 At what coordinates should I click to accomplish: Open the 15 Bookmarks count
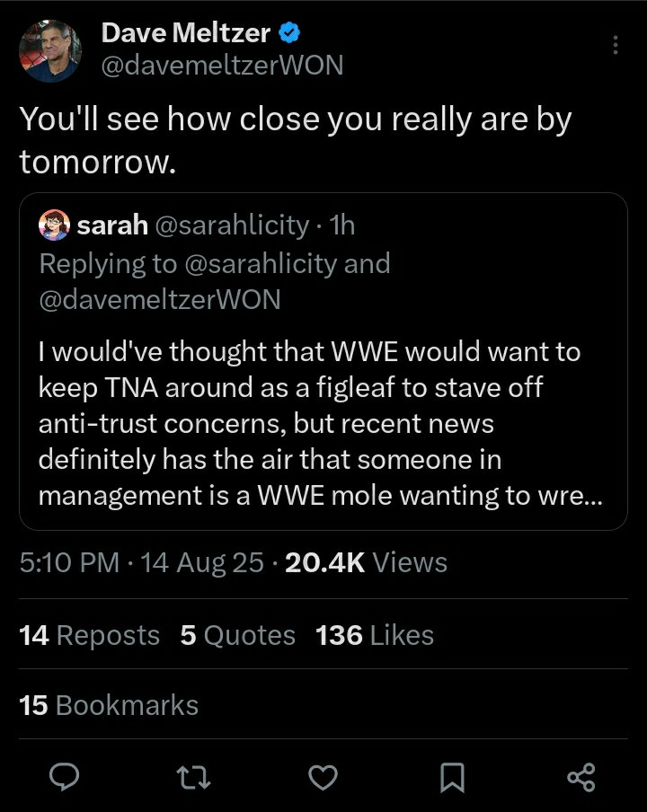tap(109, 705)
